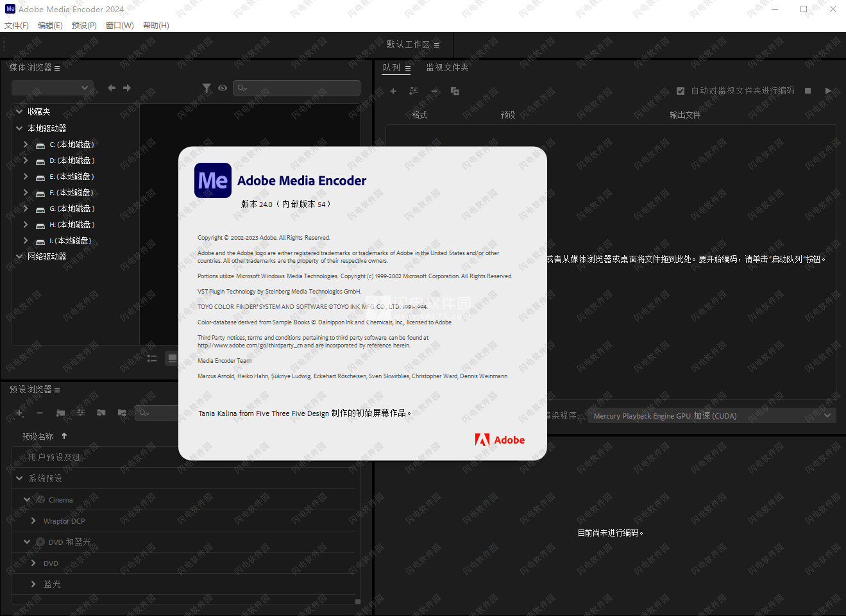Open the 媒体浏览器 panel menu
Screen dimensions: 846x616
click(57, 68)
